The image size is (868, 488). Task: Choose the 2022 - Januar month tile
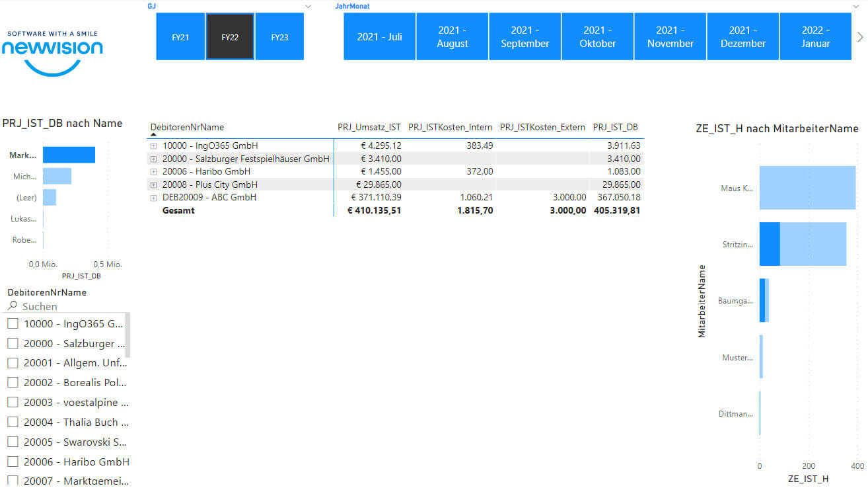(815, 37)
